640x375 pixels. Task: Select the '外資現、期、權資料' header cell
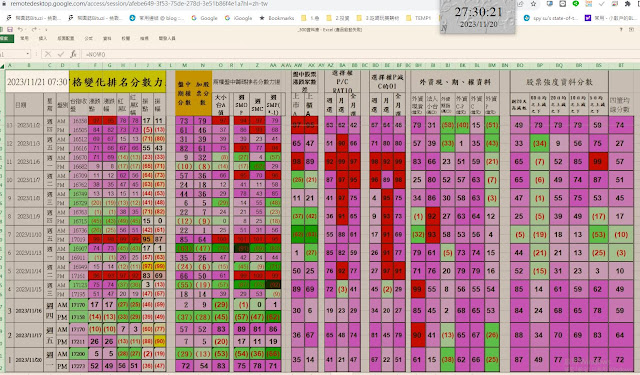click(456, 82)
